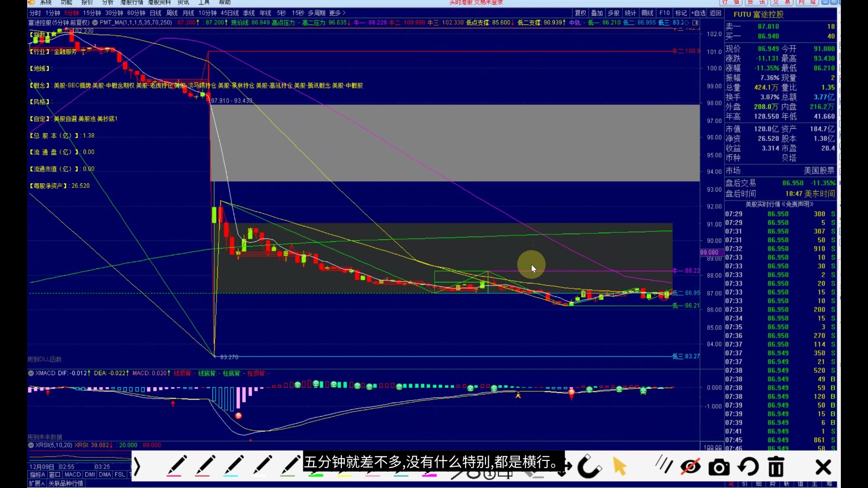This screenshot has height=488, width=868.
Task: Switch to 月线 chart period
Action: [x=189, y=13]
